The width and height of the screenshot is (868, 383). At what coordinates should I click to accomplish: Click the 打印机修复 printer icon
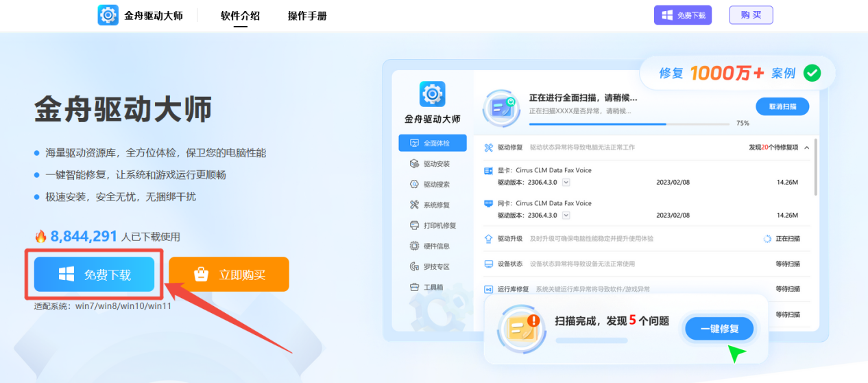(x=414, y=225)
